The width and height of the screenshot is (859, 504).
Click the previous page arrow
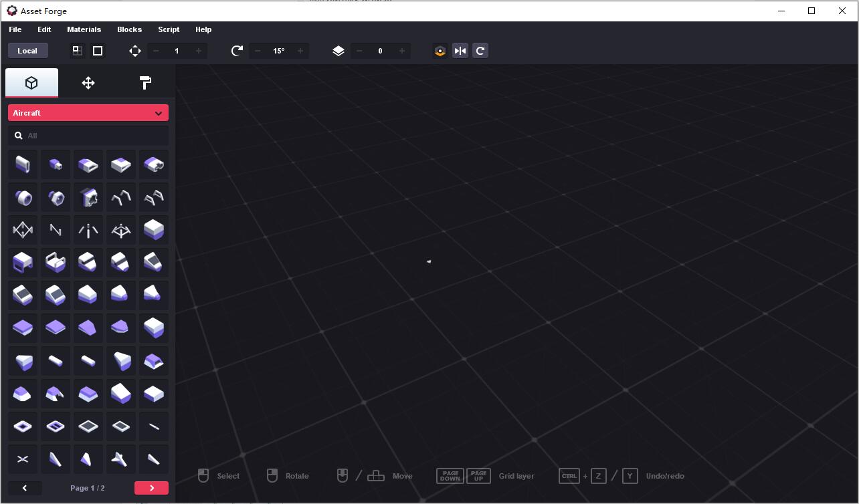[x=25, y=488]
